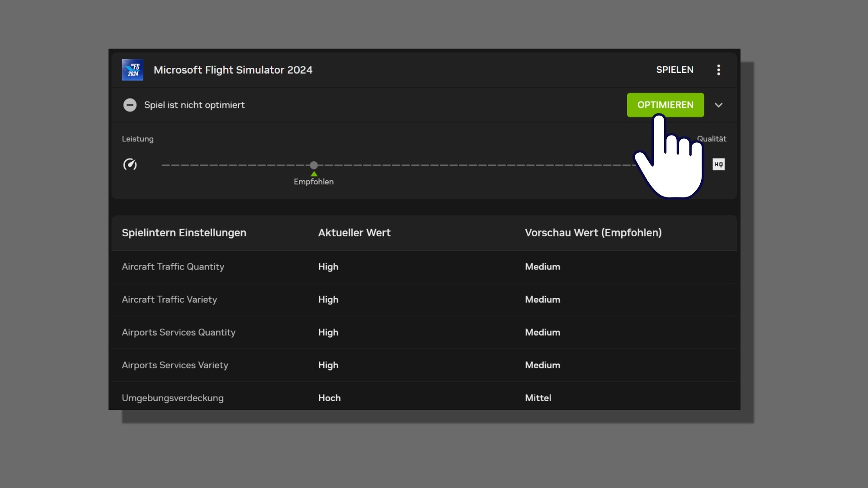
Task: Click Medium preview for Aircraft Traffic Quantity
Action: click(542, 267)
